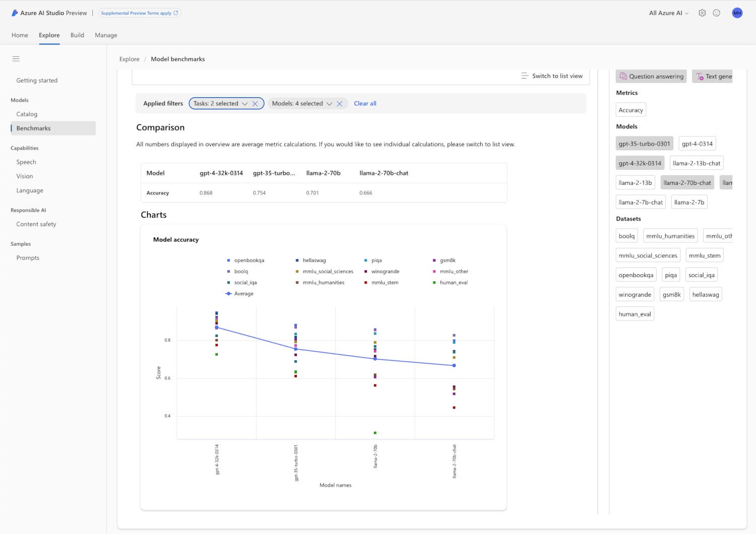Deselect the gpt-4-32k-0314 model chip
Image resolution: width=756 pixels, height=534 pixels.
pos(640,164)
